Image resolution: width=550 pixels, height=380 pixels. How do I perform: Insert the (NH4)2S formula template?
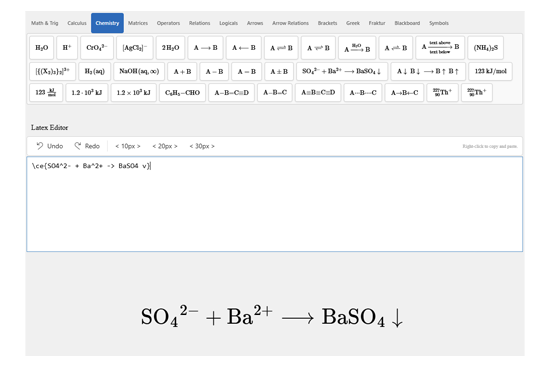(486, 48)
